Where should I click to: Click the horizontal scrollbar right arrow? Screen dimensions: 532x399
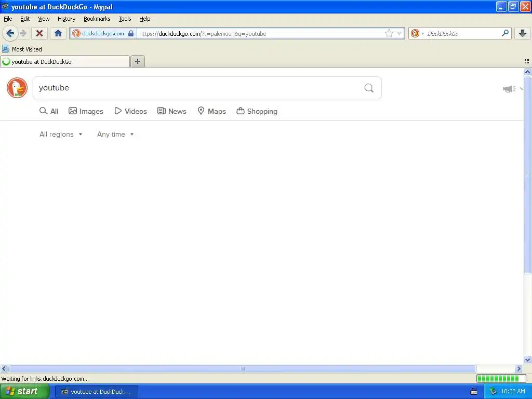518,368
